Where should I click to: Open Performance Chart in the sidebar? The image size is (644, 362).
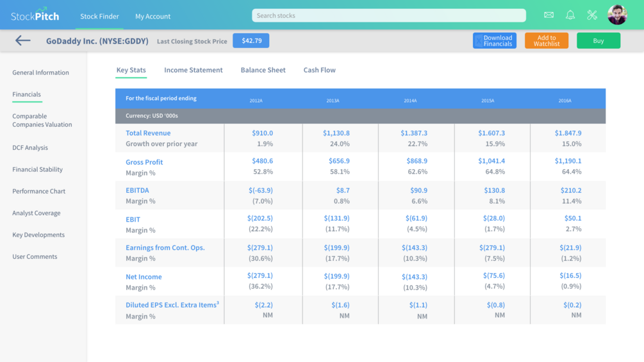coord(38,192)
